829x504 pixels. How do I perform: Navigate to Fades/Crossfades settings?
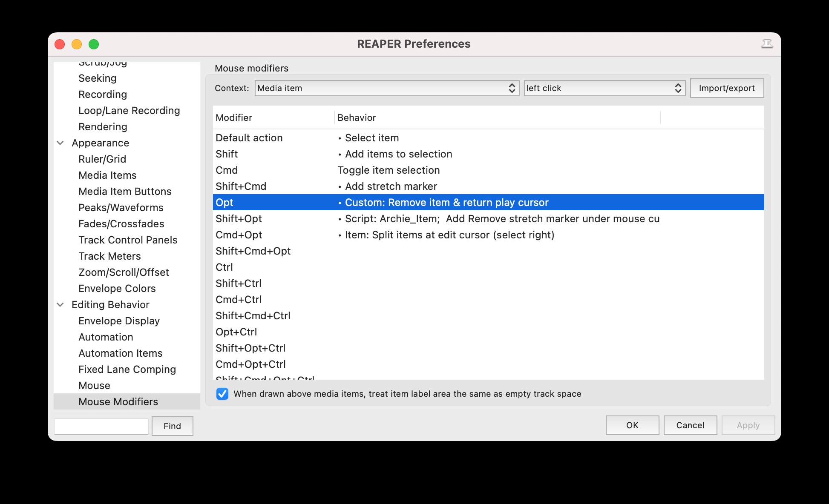[122, 223]
